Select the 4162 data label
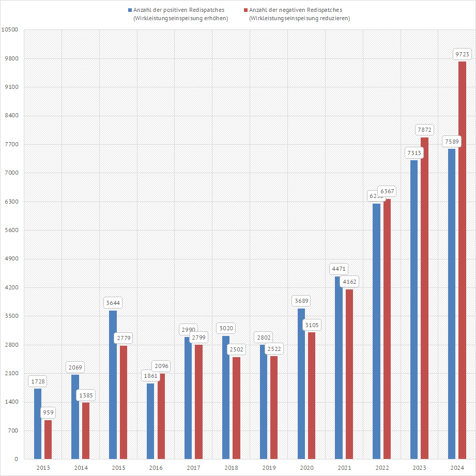This screenshot has height=476, width=476. point(349,282)
